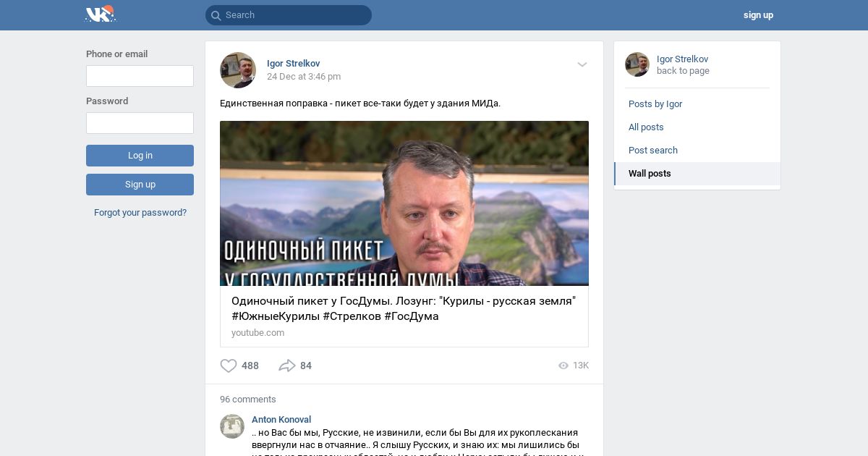Screen dimensions: 868x456
Task: Open Igor Strelkov sidebar avatar
Action: (637, 64)
